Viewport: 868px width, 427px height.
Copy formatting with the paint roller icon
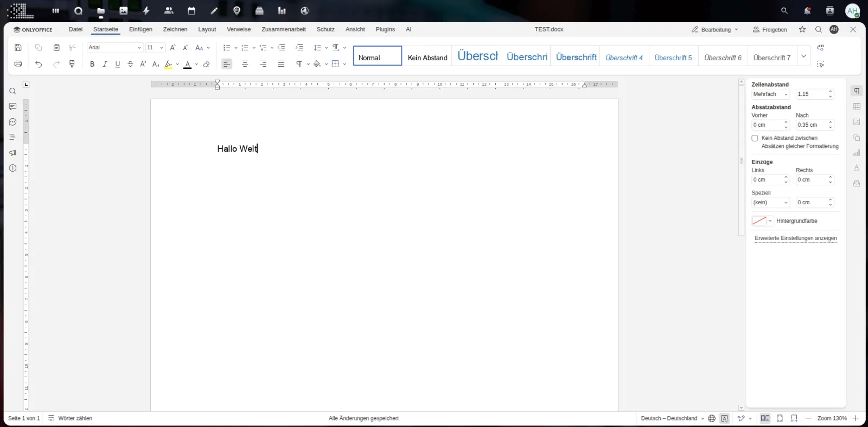click(x=72, y=64)
